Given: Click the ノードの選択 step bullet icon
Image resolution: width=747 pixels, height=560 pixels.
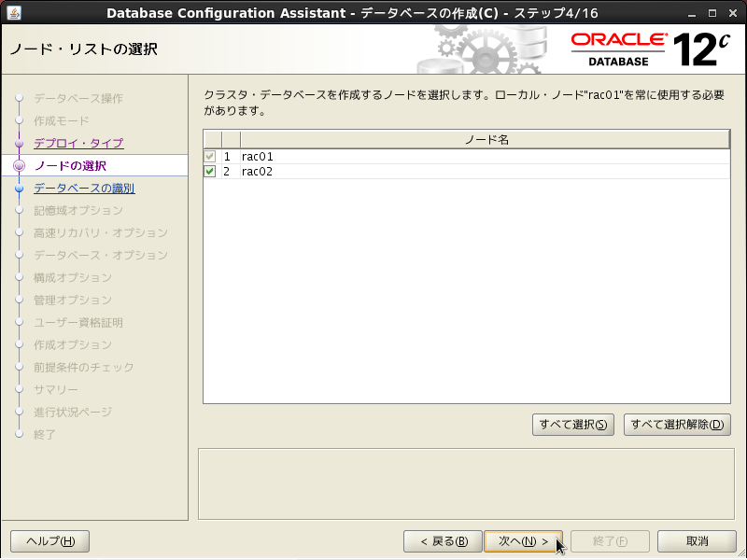Looking at the screenshot, I should (x=19, y=166).
